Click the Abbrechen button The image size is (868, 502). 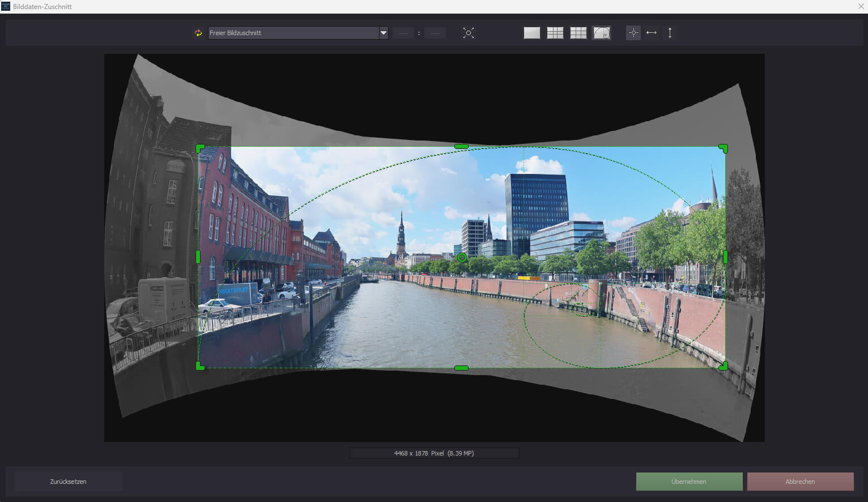pos(800,482)
